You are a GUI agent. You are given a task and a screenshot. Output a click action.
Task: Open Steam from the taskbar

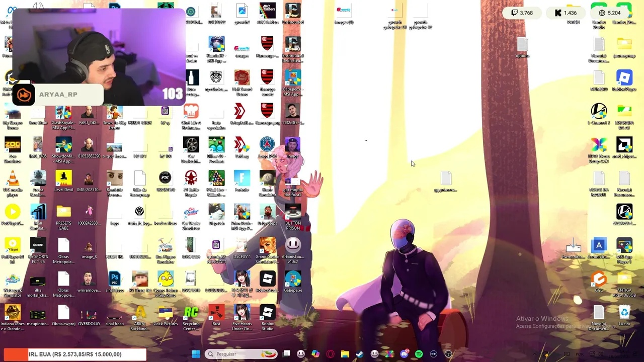tap(359, 354)
